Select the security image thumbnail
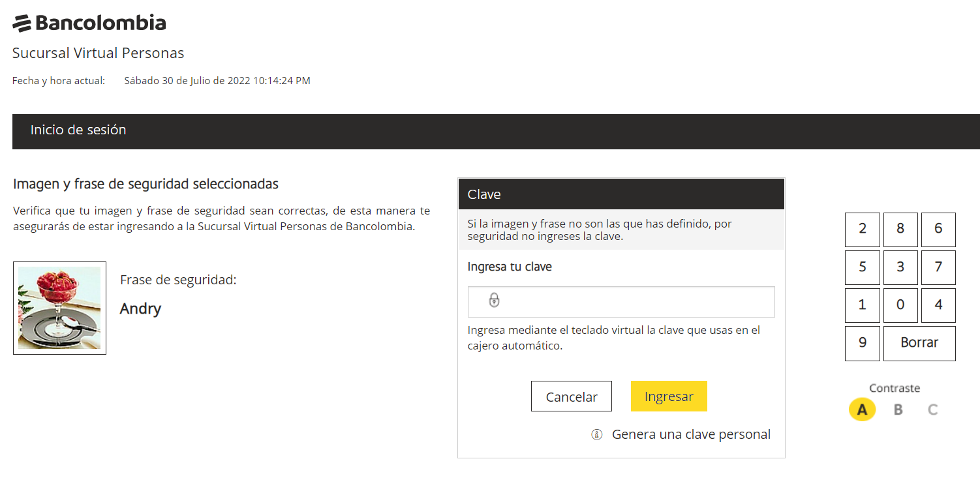Viewport: 980px width, 491px height. pos(59,308)
